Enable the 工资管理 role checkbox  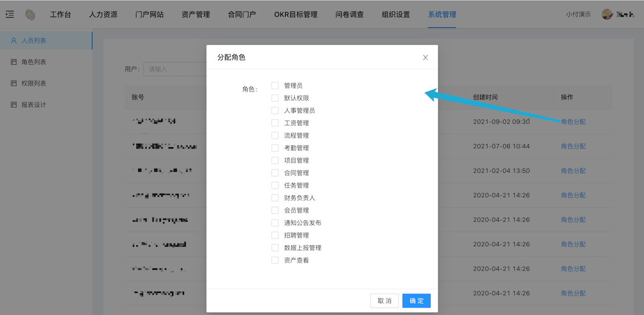coord(275,123)
